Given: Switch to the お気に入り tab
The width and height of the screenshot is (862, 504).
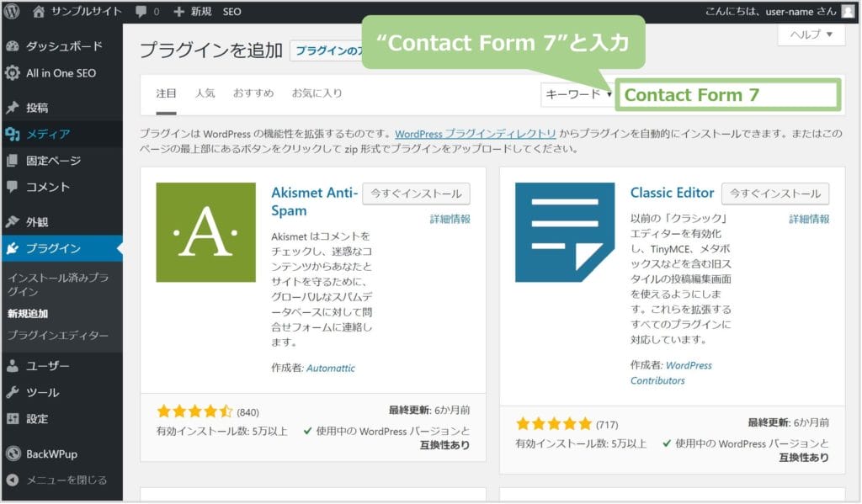Looking at the screenshot, I should point(317,93).
